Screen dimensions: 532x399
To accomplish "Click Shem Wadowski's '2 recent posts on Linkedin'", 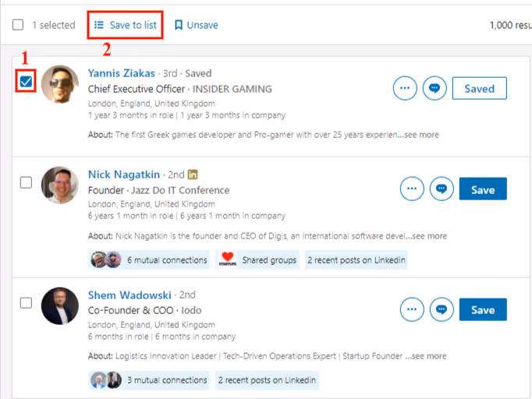I will coord(267,380).
